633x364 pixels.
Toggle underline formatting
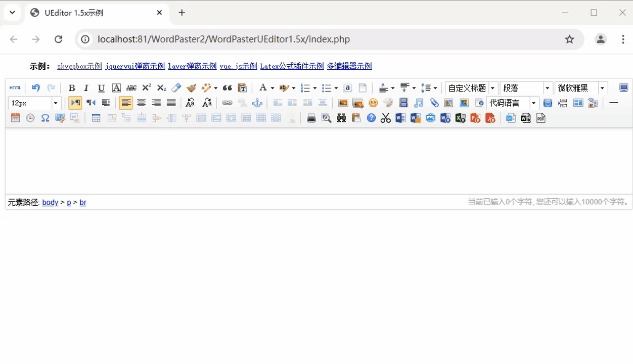coord(101,88)
